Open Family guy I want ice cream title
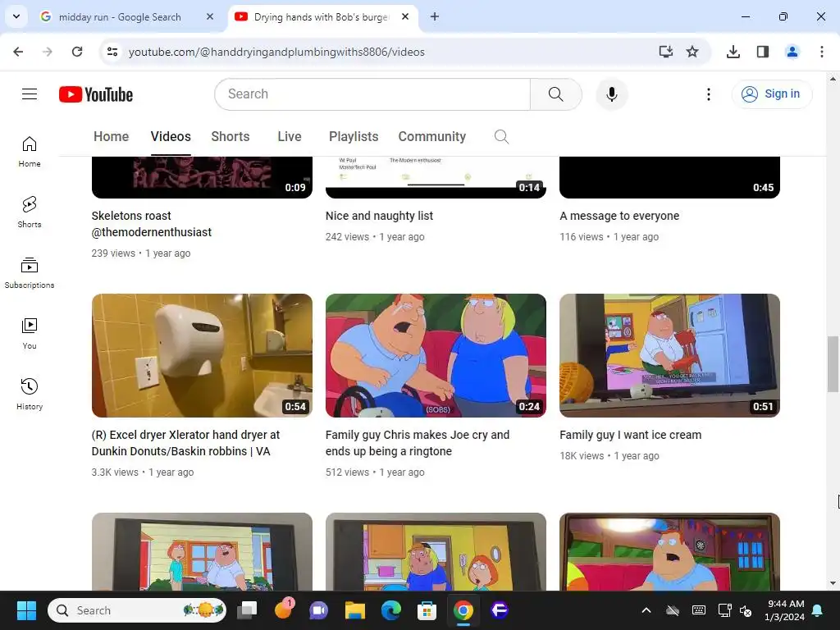Viewport: 840px width, 630px height. (x=631, y=435)
